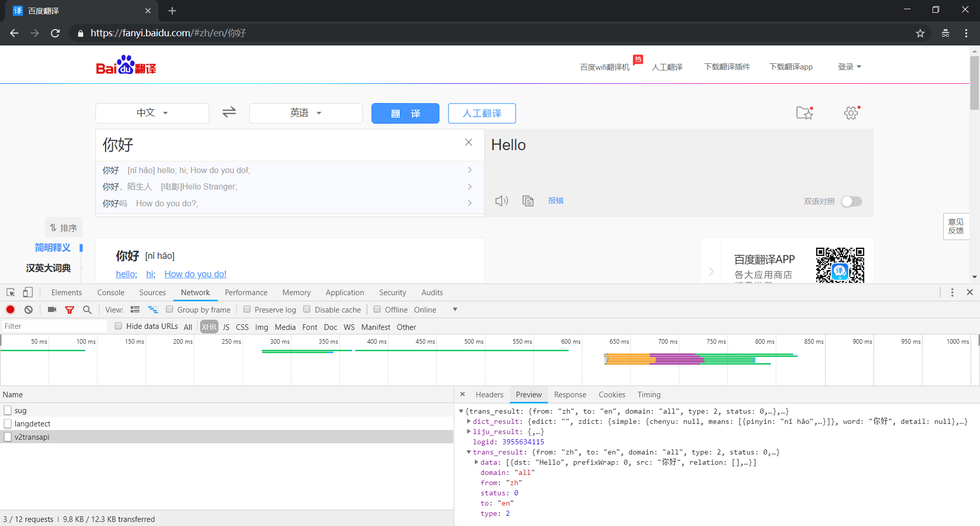Image resolution: width=980 pixels, height=526 pixels.
Task: Toggle the network filter funnel
Action: pyautogui.click(x=69, y=309)
